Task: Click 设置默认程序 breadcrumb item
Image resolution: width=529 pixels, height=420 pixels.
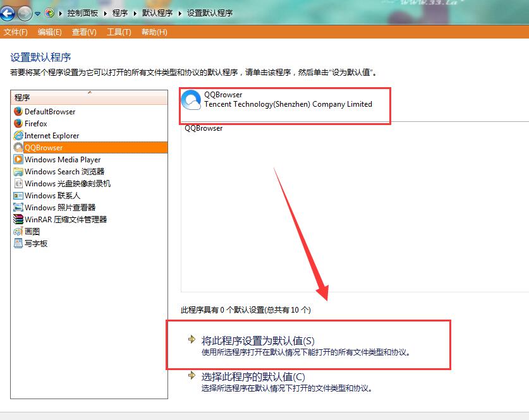Action: tap(209, 13)
